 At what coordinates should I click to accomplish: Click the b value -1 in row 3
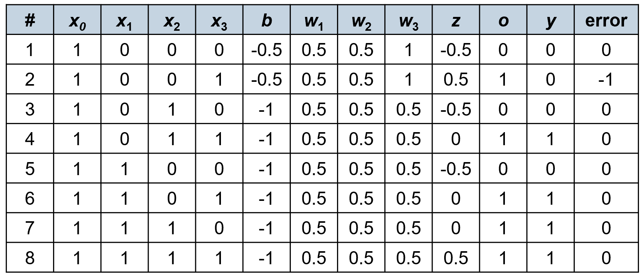click(x=266, y=109)
